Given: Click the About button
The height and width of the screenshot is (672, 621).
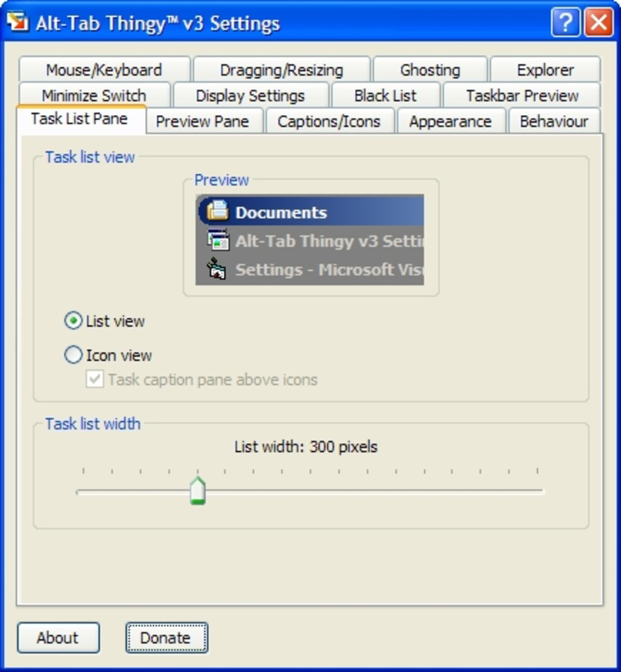Looking at the screenshot, I should (x=58, y=638).
